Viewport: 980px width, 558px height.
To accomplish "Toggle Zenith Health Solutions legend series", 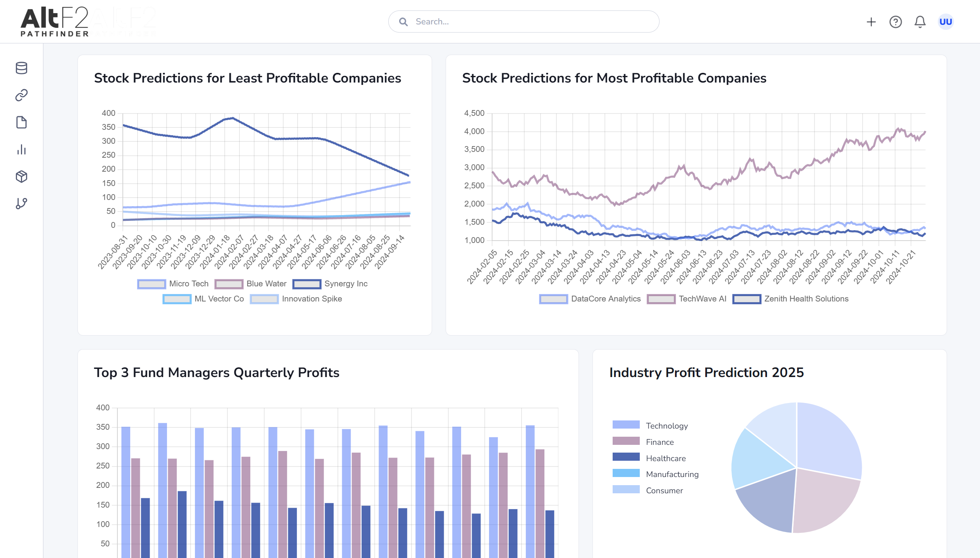I will (790, 299).
